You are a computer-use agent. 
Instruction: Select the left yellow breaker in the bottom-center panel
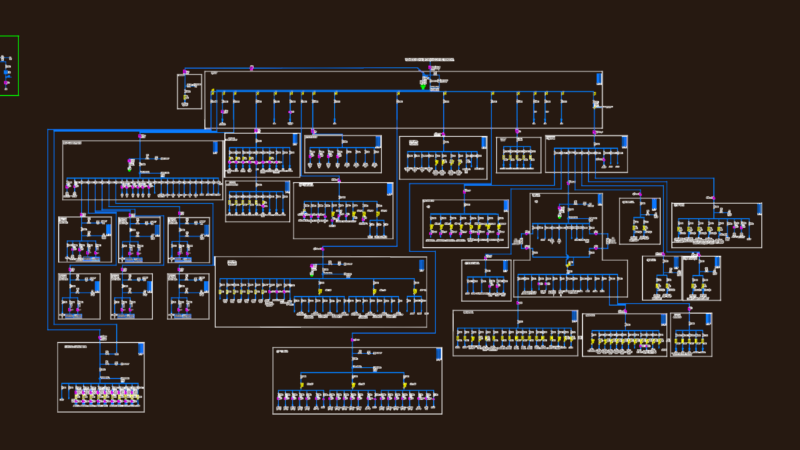[302, 385]
